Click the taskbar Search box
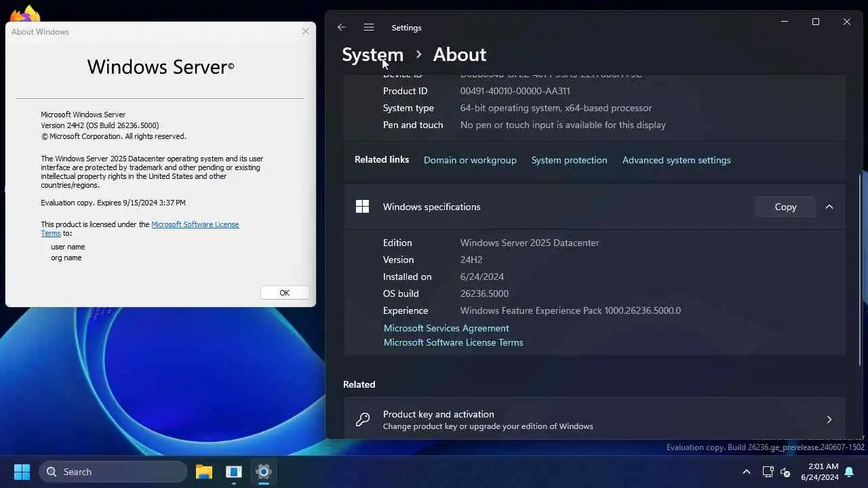This screenshot has width=868, height=488. [113, 472]
